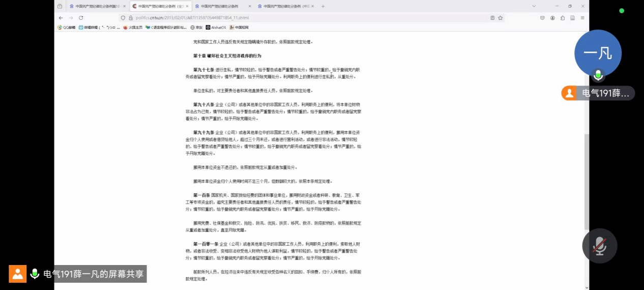Screen dimensions: 644x290
Task: Close the third browser tab
Action: coord(249,6)
